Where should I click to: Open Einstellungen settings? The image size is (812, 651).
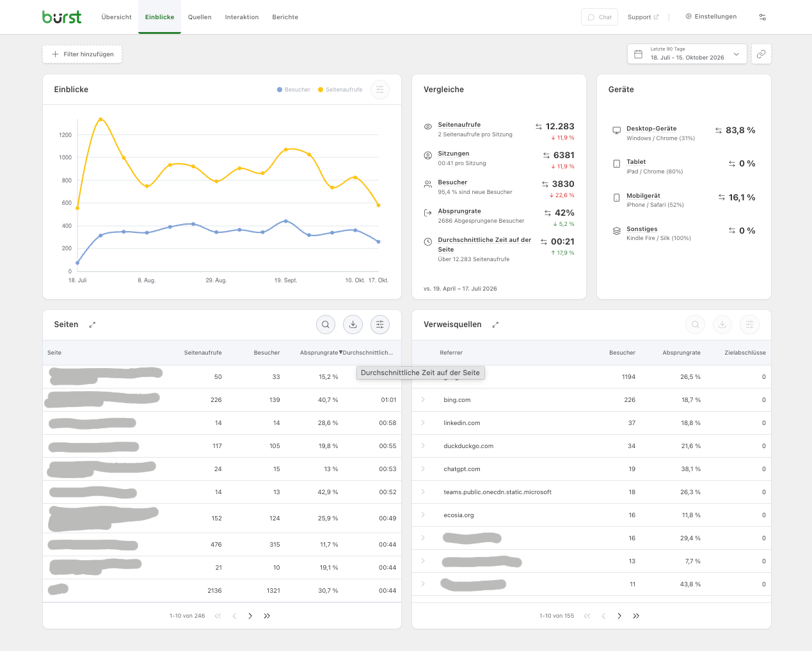click(x=711, y=17)
